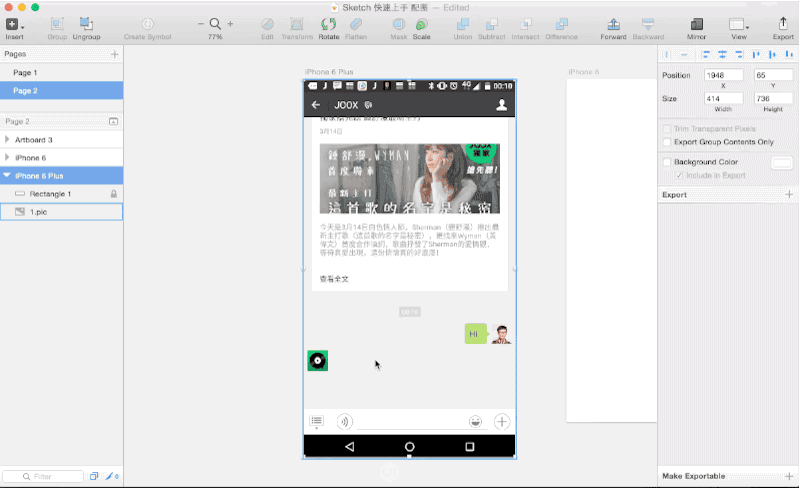Zoom out with the minus button
The height and width of the screenshot is (488, 800).
pos(201,23)
